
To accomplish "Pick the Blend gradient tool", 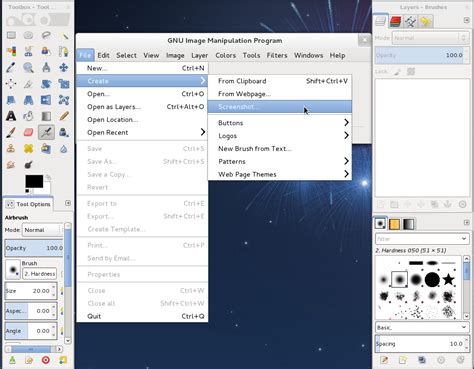I will (46, 116).
